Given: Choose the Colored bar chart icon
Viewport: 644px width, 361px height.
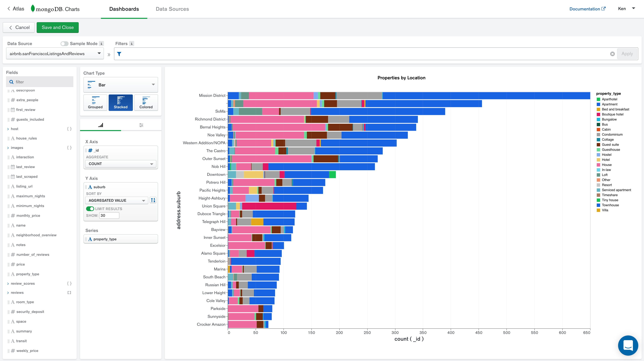Looking at the screenshot, I should pyautogui.click(x=146, y=102).
